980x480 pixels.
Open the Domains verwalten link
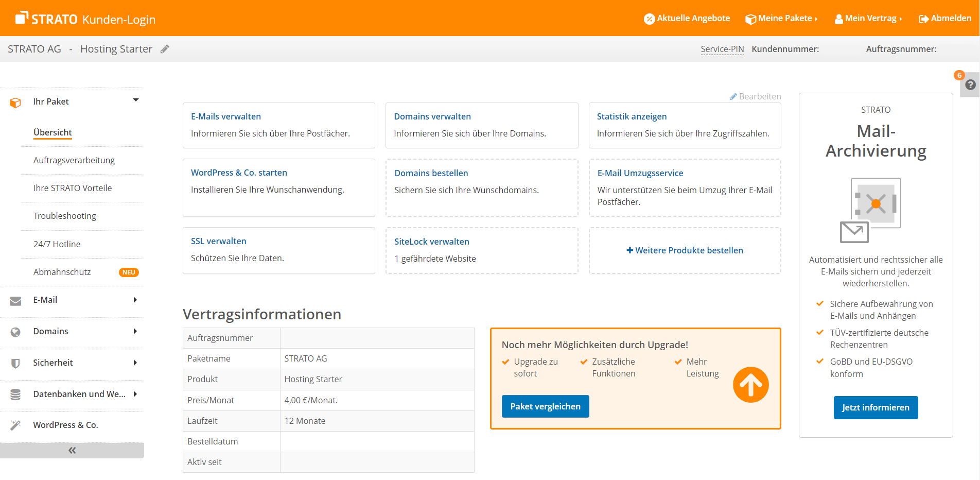pos(432,116)
